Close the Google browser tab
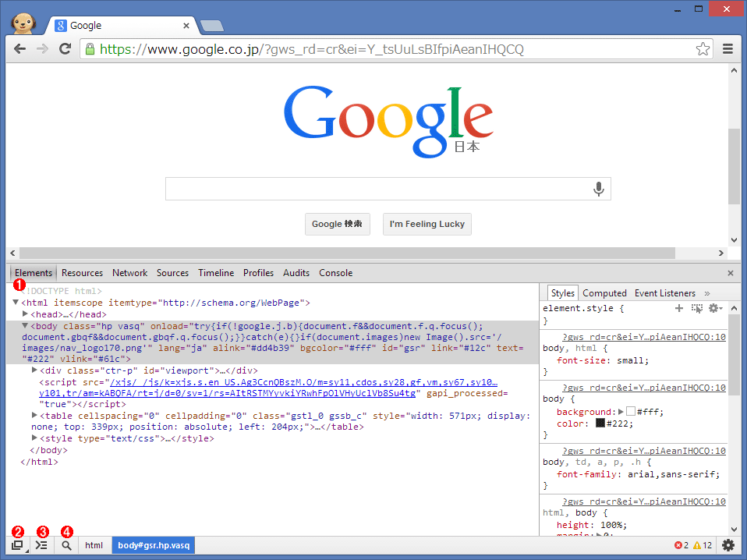This screenshot has height=560, width=747. 186,26
